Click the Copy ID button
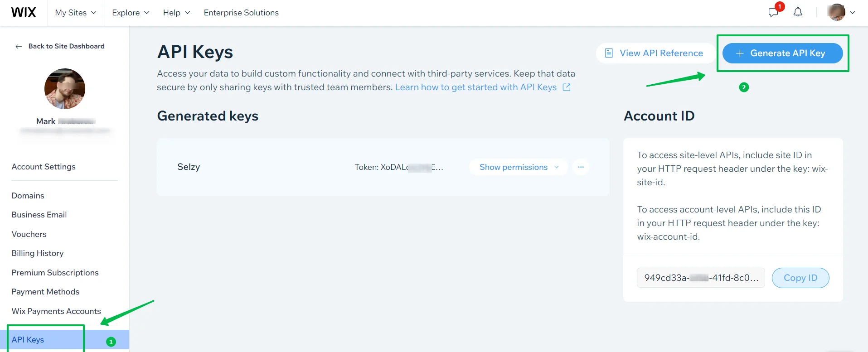The height and width of the screenshot is (352, 868). [800, 278]
